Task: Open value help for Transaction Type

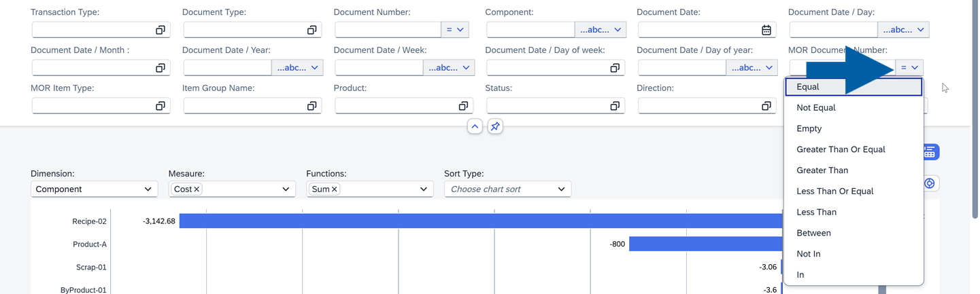Action: [x=160, y=30]
